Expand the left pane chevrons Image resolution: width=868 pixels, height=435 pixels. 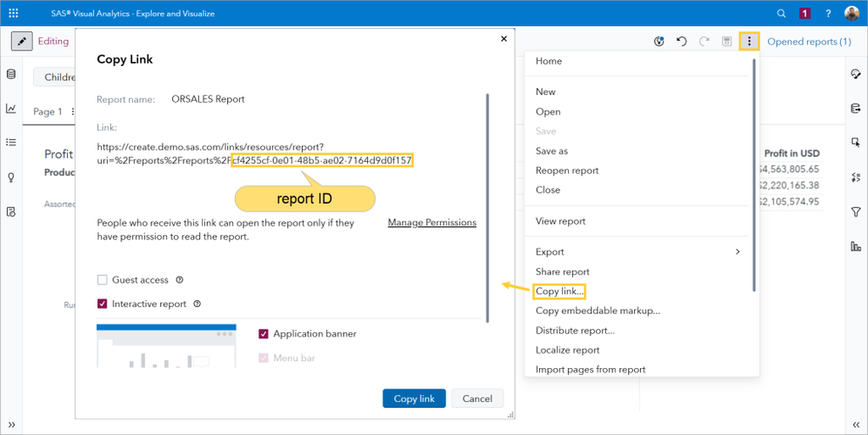pyautogui.click(x=11, y=425)
